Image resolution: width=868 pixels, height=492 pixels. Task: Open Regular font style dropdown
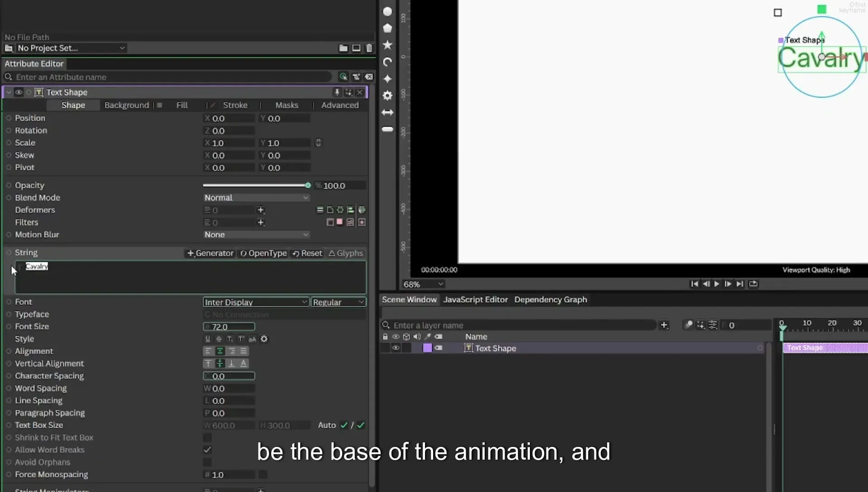[x=339, y=302]
